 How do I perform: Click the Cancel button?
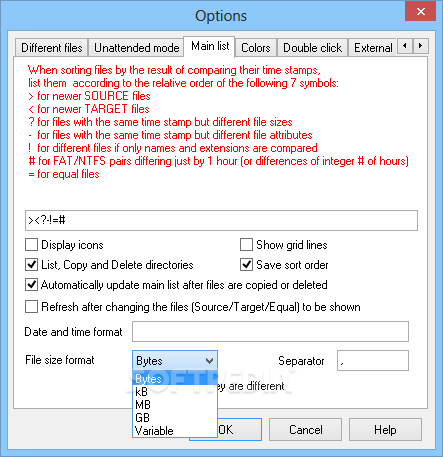click(x=305, y=430)
